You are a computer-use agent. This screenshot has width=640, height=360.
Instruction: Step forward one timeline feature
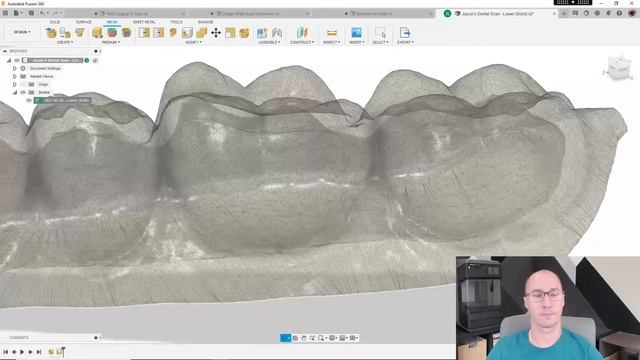(x=30, y=351)
